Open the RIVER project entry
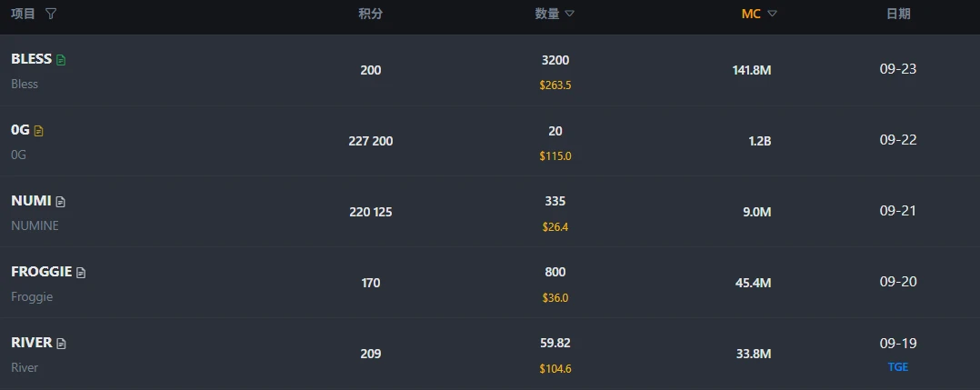The image size is (980, 390). click(x=32, y=343)
